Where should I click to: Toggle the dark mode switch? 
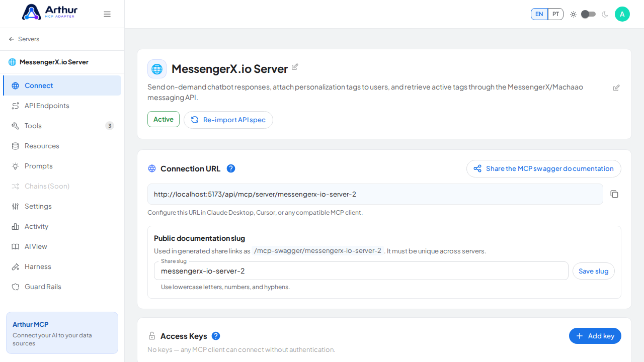pyautogui.click(x=588, y=14)
